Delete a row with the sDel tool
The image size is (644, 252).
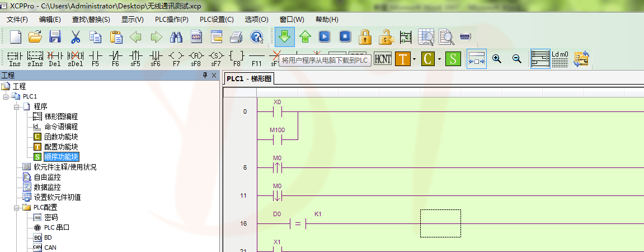coord(75,59)
